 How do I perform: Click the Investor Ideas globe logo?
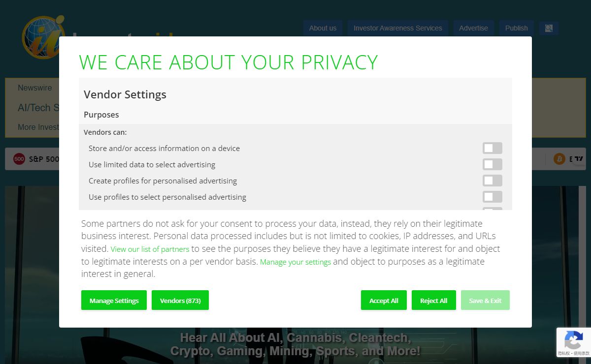pyautogui.click(x=43, y=37)
